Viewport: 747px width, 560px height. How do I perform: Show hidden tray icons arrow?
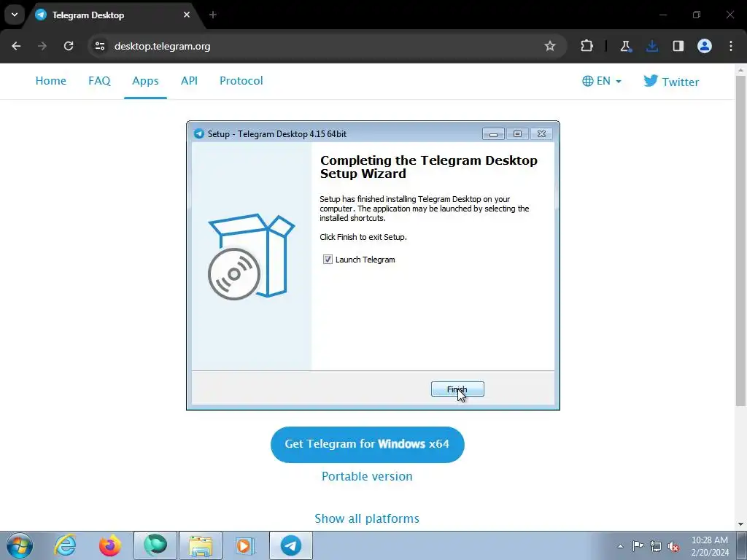620,546
